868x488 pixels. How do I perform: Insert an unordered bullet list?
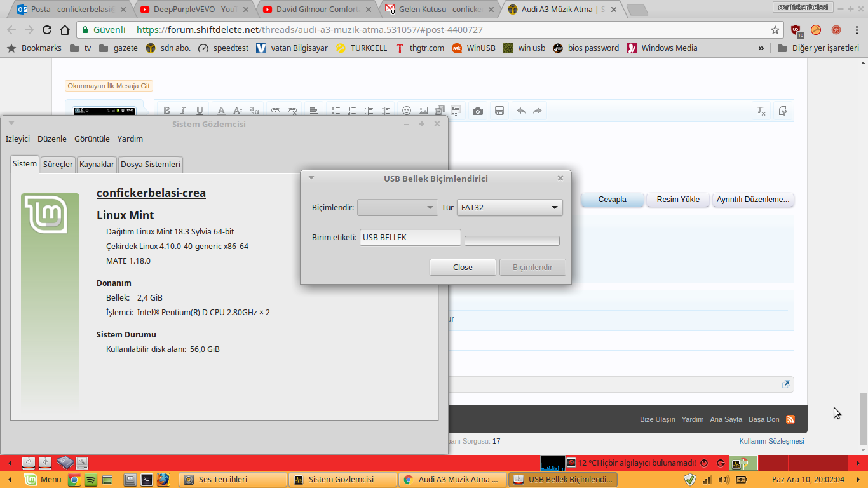[336, 111]
